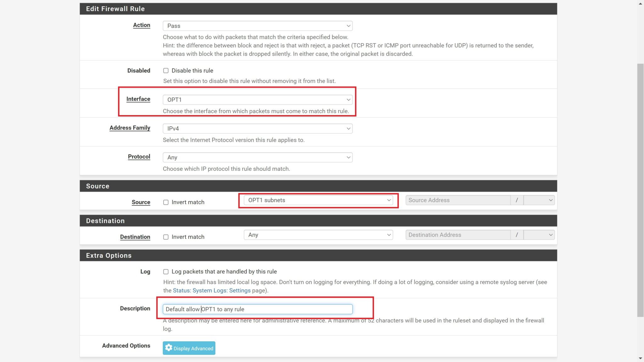Edit the Description text field
This screenshot has height=362, width=644.
[257, 309]
